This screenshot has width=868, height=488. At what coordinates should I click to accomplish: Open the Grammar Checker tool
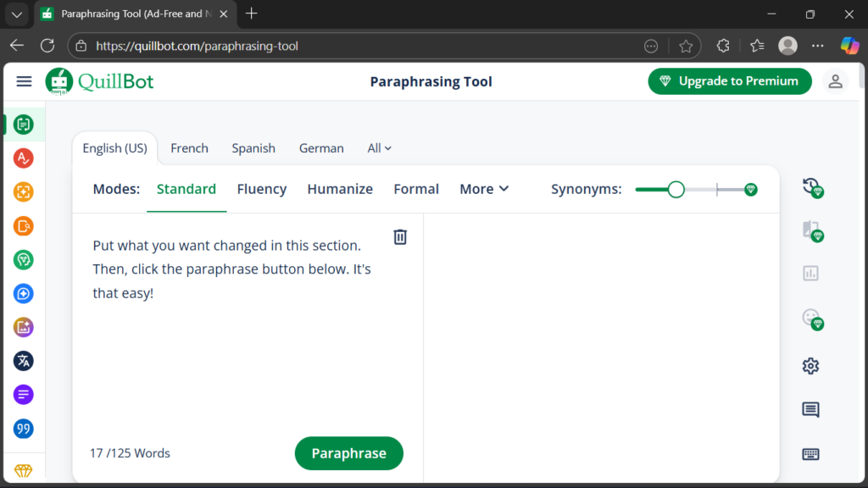pyautogui.click(x=23, y=158)
